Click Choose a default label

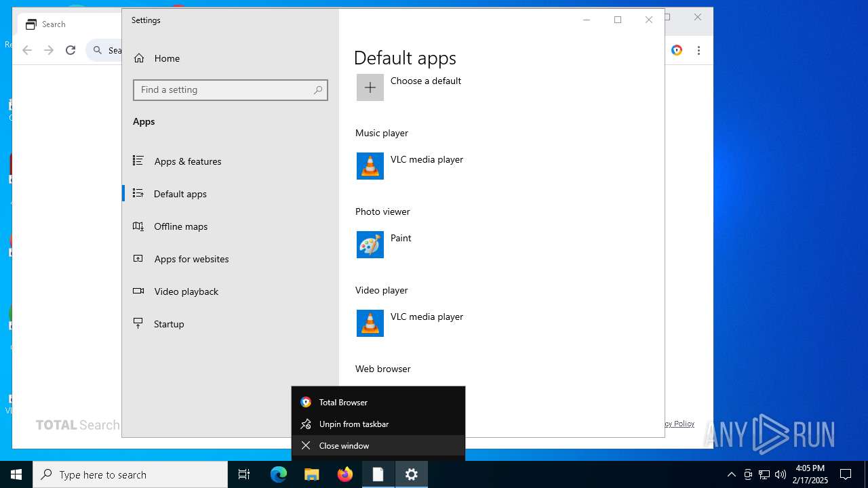(x=426, y=81)
